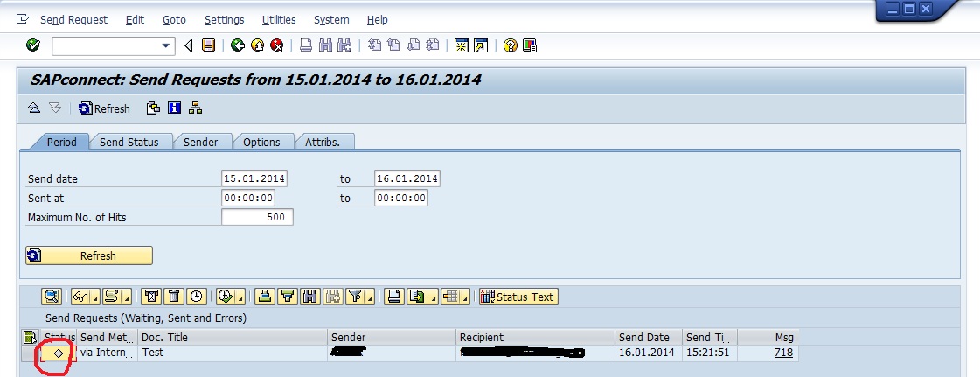Click the Print icon in the standard toolbar
Screen dimensions: 980x377
point(306,45)
